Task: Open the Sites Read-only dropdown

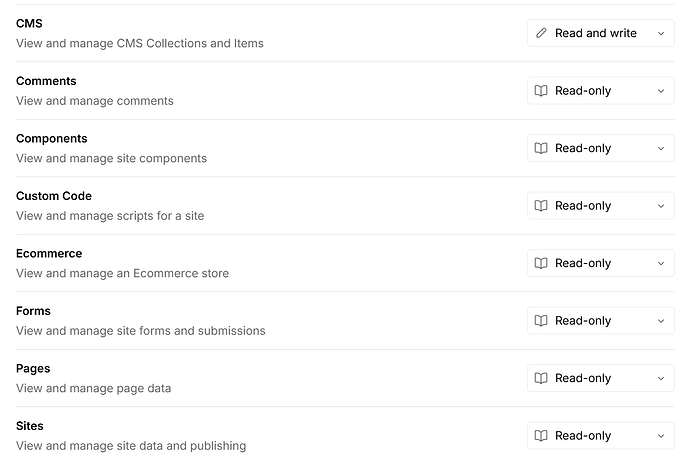Action: point(601,436)
